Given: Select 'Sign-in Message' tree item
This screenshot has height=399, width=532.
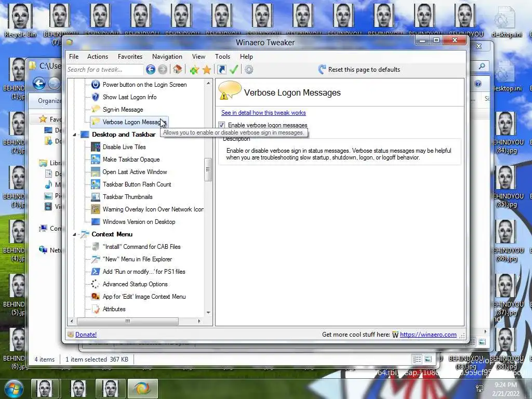Looking at the screenshot, I should 123,110.
